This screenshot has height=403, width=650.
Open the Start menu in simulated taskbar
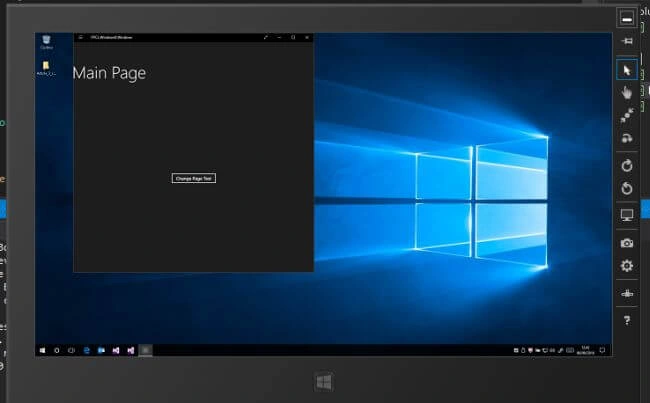click(x=42, y=350)
